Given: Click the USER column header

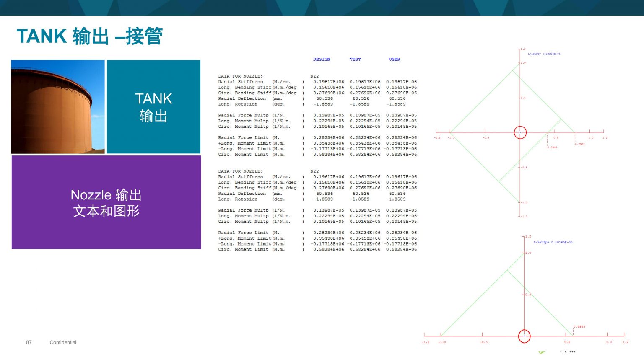Looking at the screenshot, I should click(394, 59).
